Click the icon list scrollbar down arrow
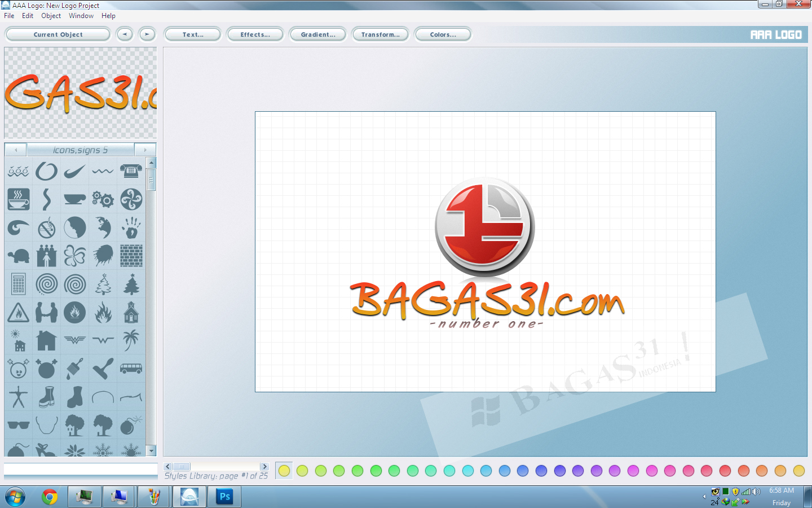 (151, 450)
